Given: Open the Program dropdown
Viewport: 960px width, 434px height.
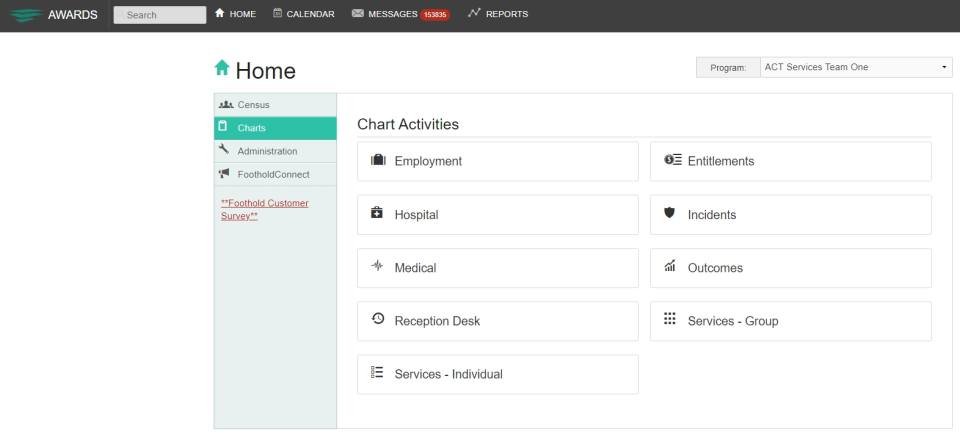Looking at the screenshot, I should 855,67.
